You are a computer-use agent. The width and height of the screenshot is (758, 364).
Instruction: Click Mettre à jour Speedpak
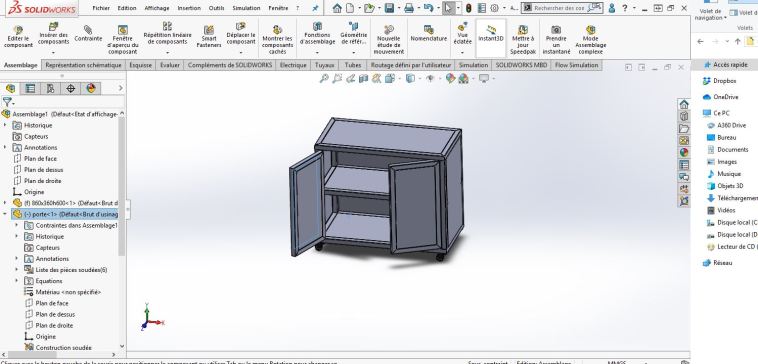tap(523, 40)
